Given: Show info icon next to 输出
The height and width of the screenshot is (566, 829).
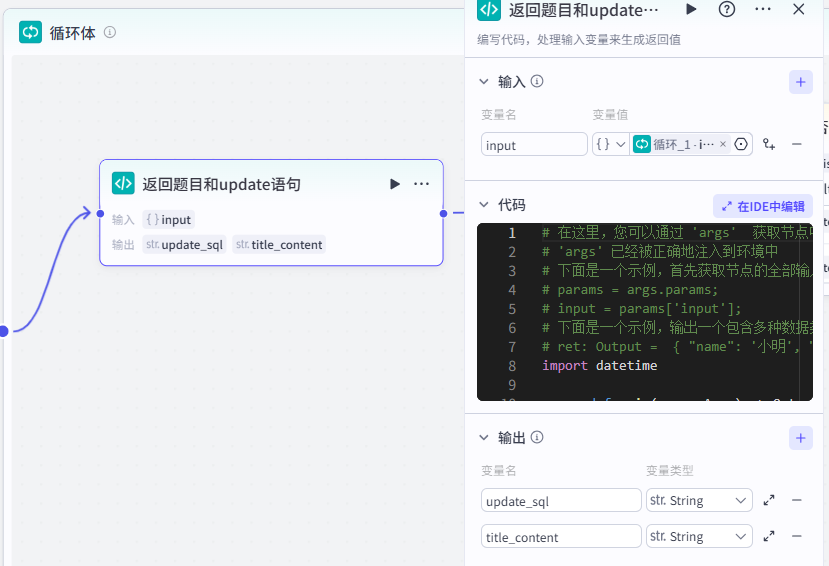Looking at the screenshot, I should 537,438.
